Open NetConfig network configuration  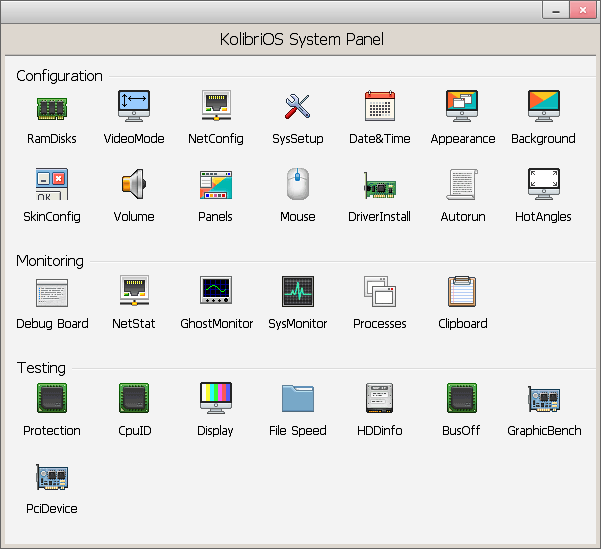point(216,106)
